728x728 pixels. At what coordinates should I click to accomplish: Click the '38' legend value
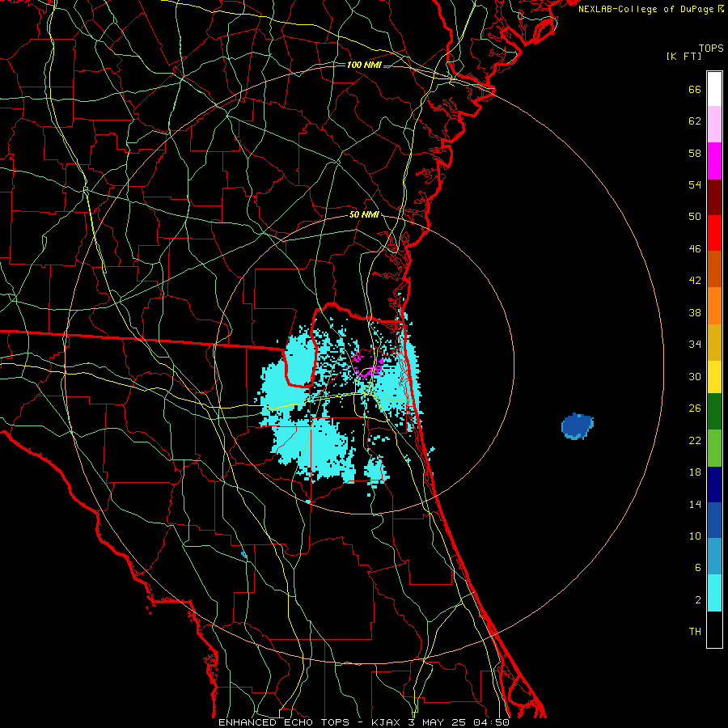pyautogui.click(x=695, y=312)
